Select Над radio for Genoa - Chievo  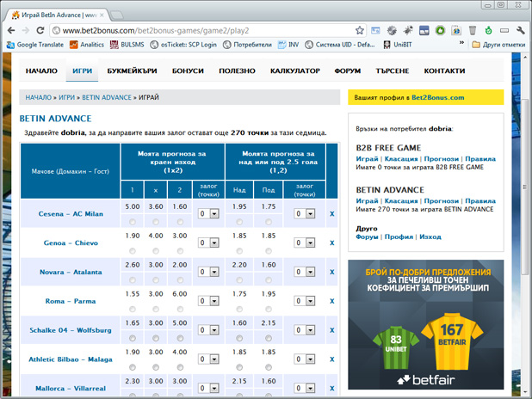click(x=239, y=251)
